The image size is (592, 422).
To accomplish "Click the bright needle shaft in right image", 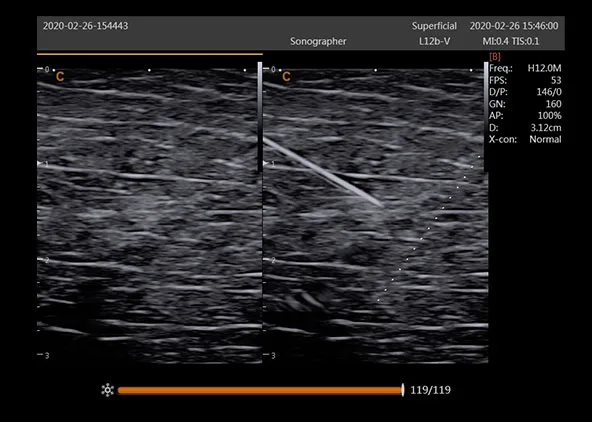I will click(x=323, y=172).
